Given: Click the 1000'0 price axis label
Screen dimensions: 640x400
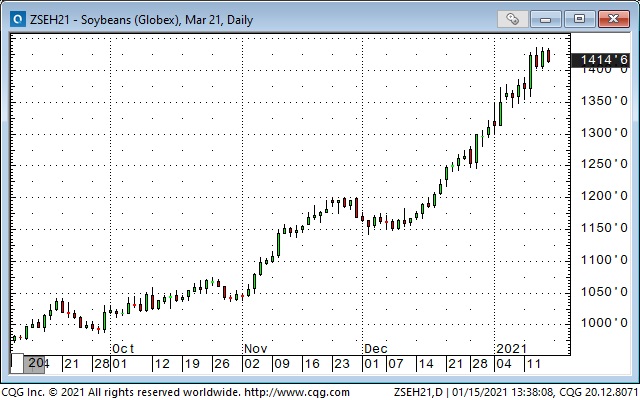Looking at the screenshot, I should click(604, 323).
